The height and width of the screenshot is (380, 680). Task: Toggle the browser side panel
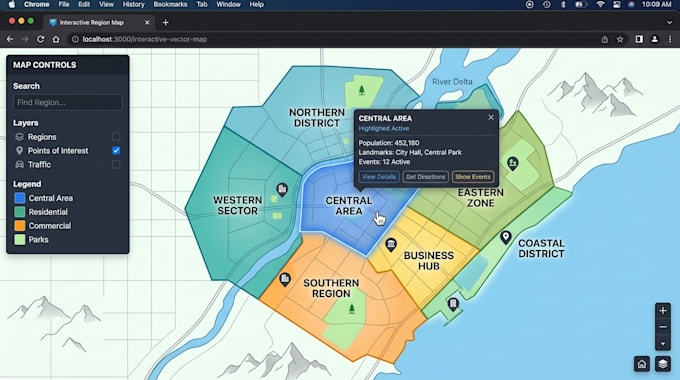point(639,39)
